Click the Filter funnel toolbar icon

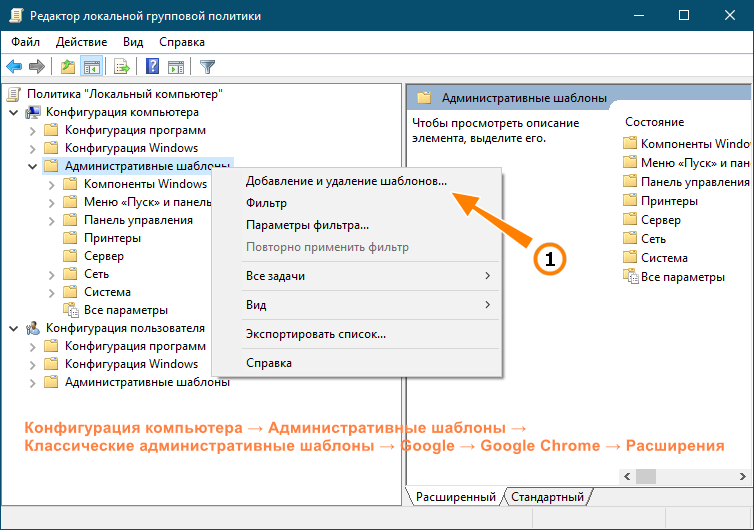point(207,66)
